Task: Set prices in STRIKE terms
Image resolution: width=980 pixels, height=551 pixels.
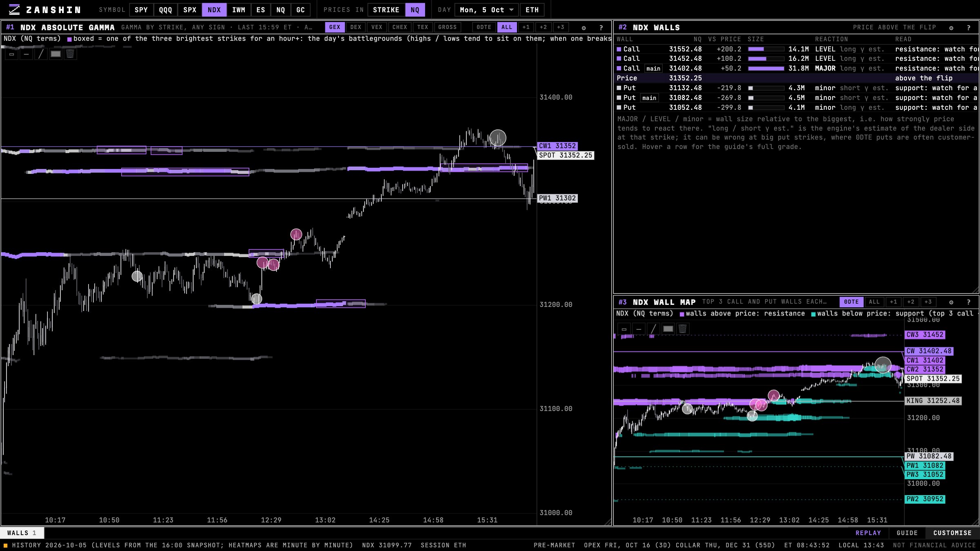Action: [386, 10]
